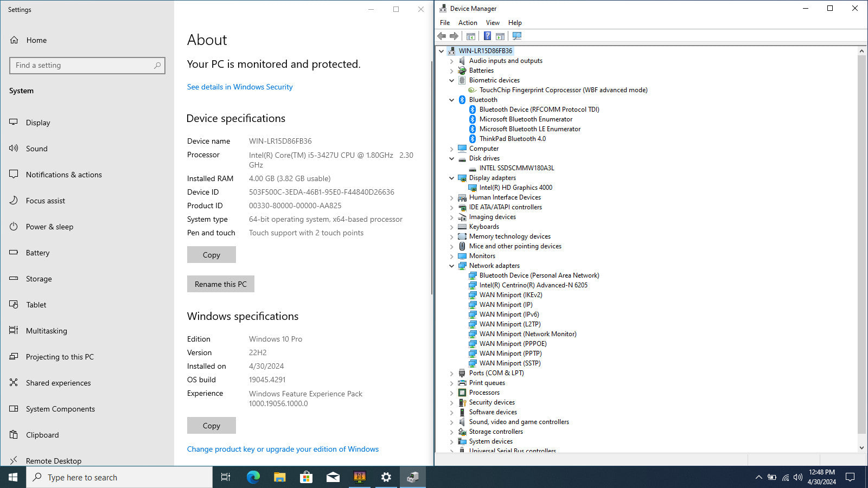Collapse the Bluetooth category
The image size is (868, 488).
pyautogui.click(x=451, y=100)
